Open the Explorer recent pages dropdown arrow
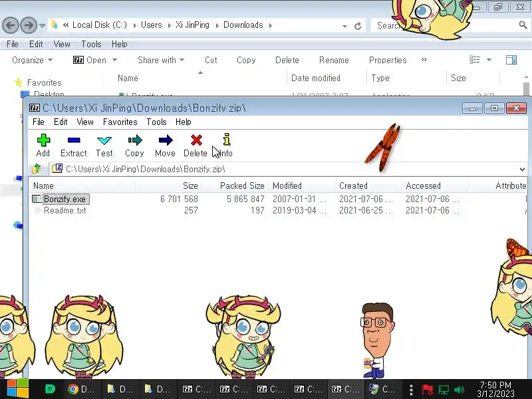 tap(42, 26)
